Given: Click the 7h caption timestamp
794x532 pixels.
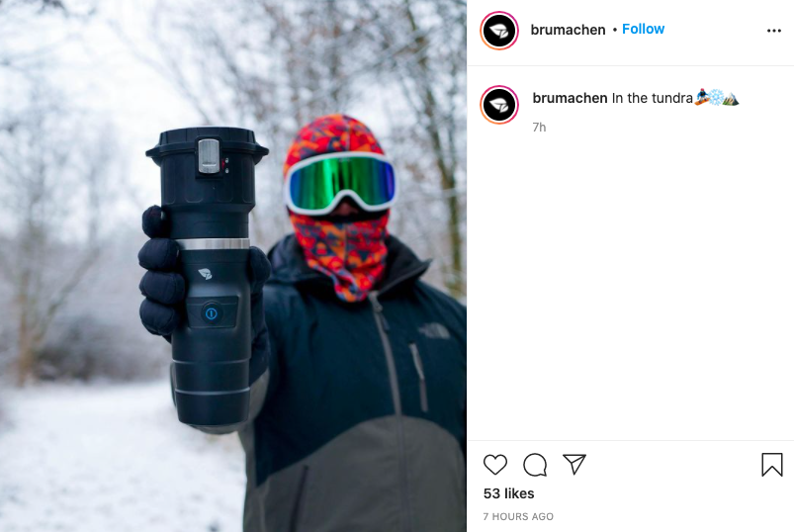Looking at the screenshot, I should tap(539, 127).
